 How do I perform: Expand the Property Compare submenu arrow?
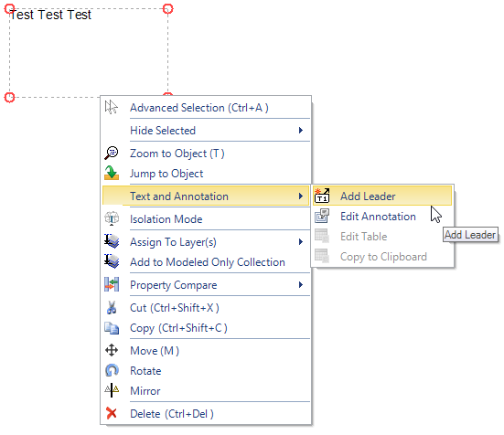pyautogui.click(x=301, y=284)
